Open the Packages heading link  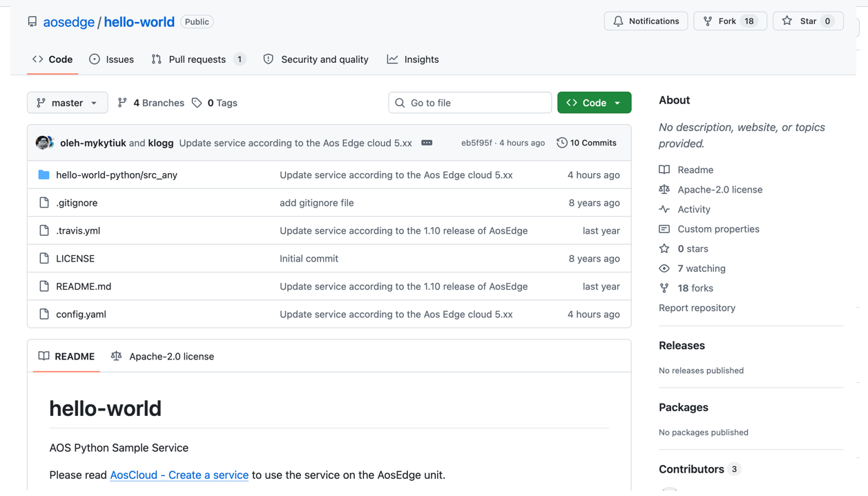683,408
